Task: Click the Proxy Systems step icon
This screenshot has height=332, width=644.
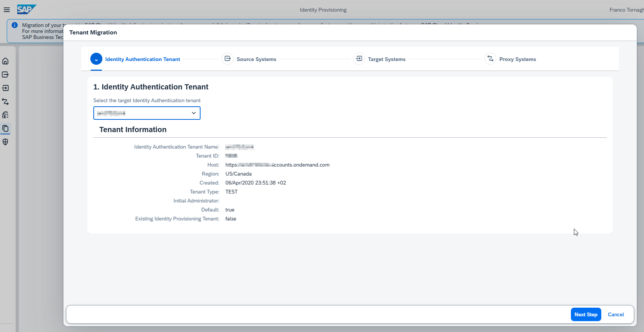Action: point(490,59)
